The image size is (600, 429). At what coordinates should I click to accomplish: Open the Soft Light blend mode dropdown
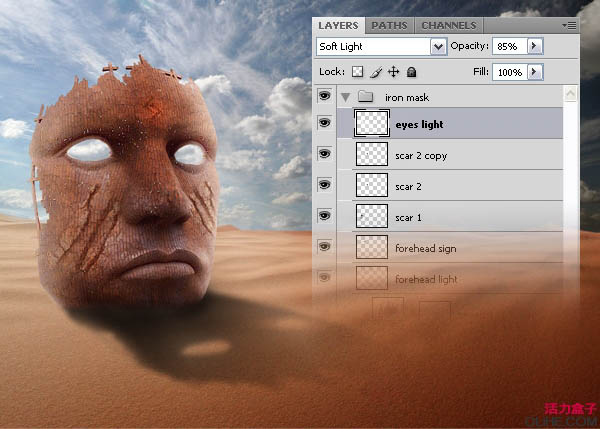[x=438, y=47]
